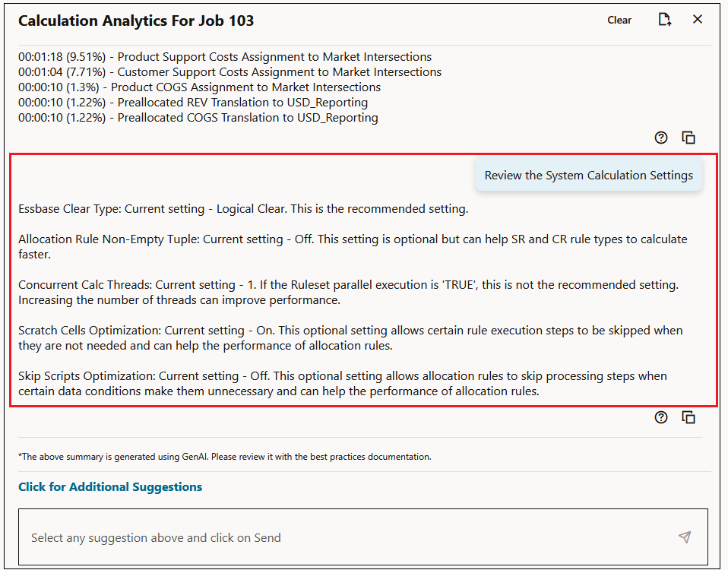Open help for the calculation settings summary

click(660, 417)
